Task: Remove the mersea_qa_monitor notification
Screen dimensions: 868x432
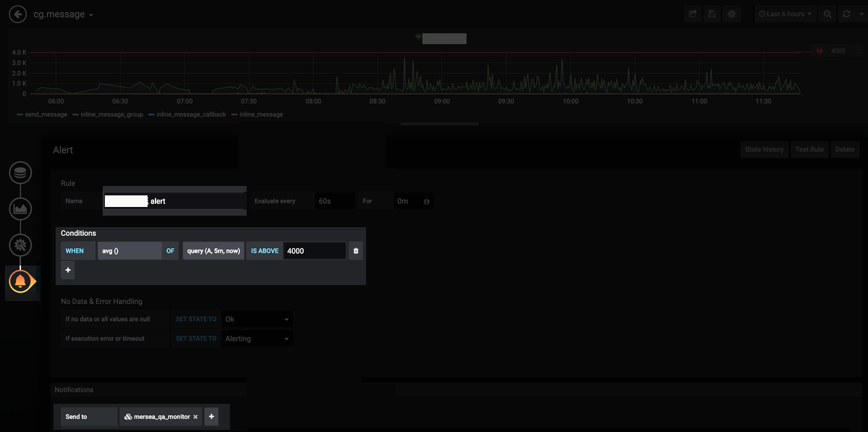Action: (x=195, y=417)
